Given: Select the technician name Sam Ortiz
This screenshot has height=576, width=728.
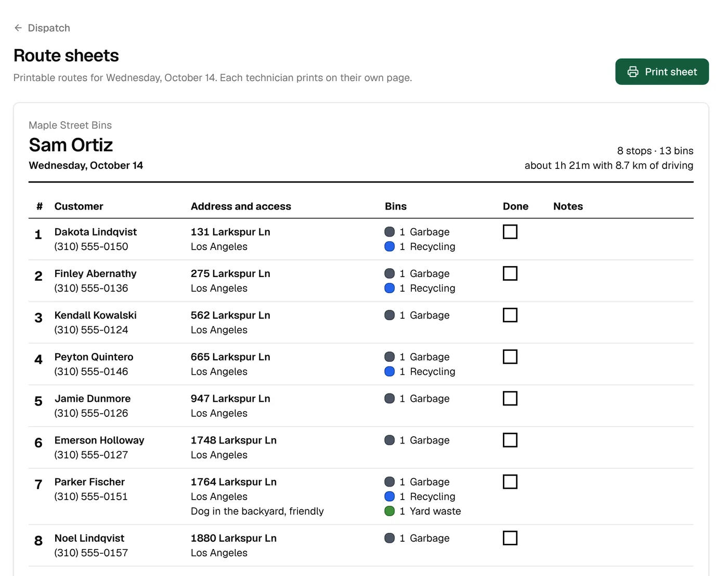Looking at the screenshot, I should [71, 145].
